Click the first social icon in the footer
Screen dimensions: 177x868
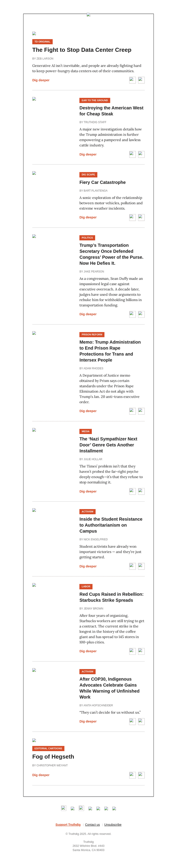tap(64, 808)
